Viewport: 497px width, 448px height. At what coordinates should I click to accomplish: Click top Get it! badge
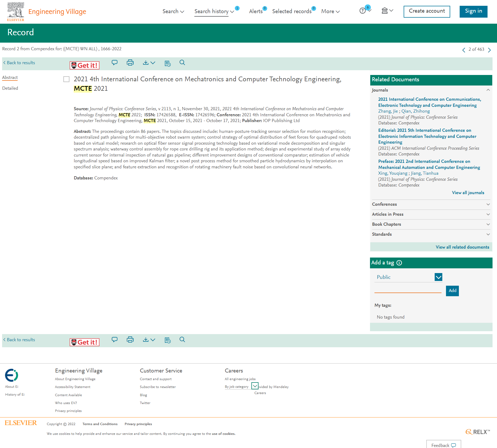click(x=84, y=65)
